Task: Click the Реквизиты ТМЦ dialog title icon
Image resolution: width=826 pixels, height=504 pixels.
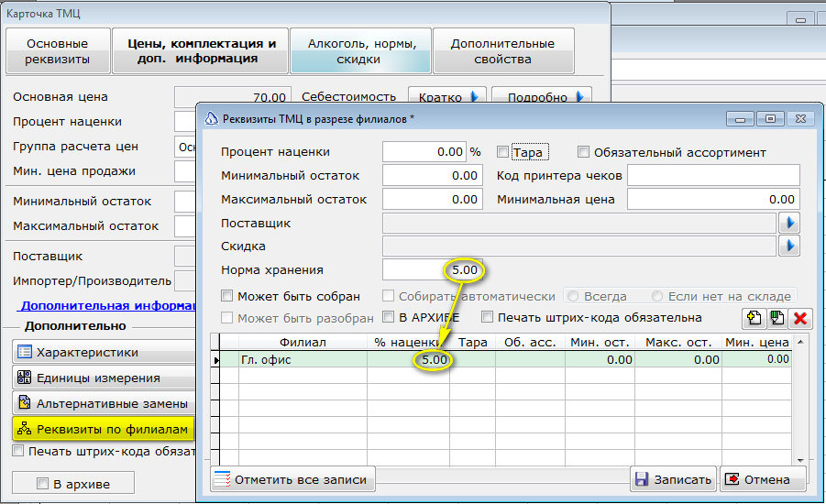Action: [x=211, y=118]
